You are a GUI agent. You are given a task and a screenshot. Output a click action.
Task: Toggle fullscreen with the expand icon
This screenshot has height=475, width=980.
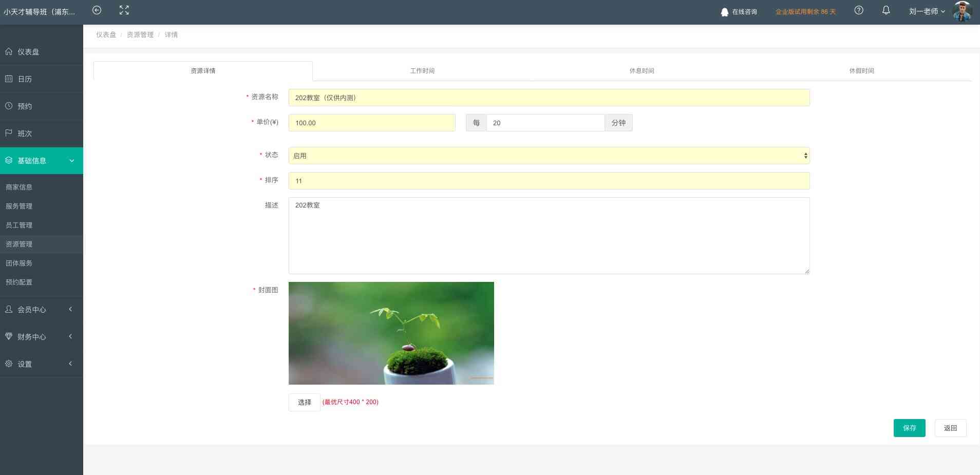(x=124, y=10)
